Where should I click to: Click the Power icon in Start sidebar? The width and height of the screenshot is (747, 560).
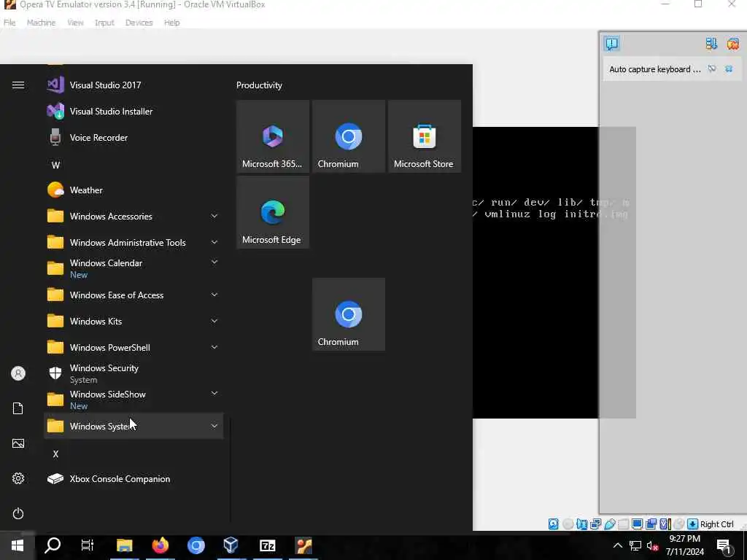click(x=18, y=514)
